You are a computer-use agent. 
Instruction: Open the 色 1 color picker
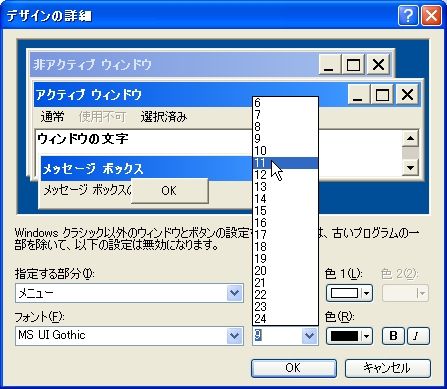click(349, 293)
